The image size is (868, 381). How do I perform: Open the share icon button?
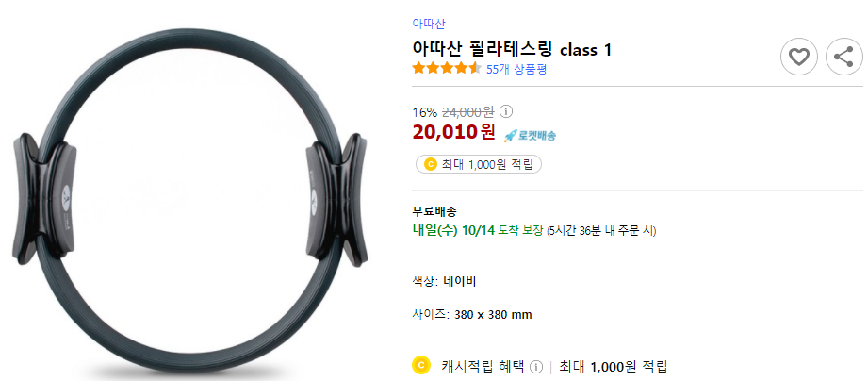pyautogui.click(x=844, y=57)
